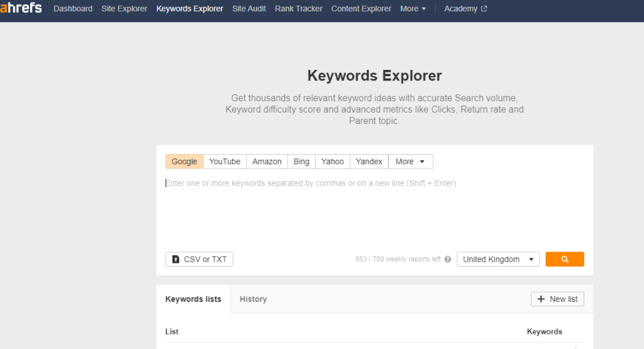644x349 pixels.
Task: Open Content Explorer
Action: [x=361, y=9]
